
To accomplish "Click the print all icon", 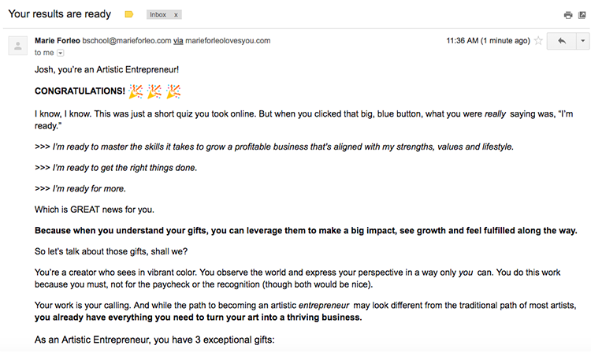I will (568, 15).
